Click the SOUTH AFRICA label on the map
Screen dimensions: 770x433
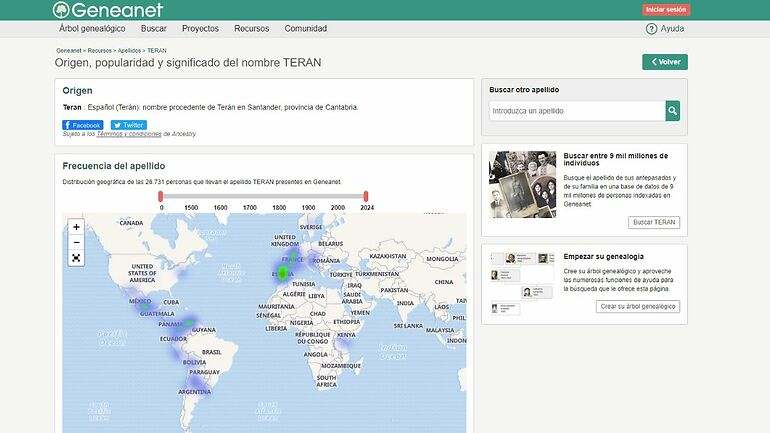tap(327, 381)
